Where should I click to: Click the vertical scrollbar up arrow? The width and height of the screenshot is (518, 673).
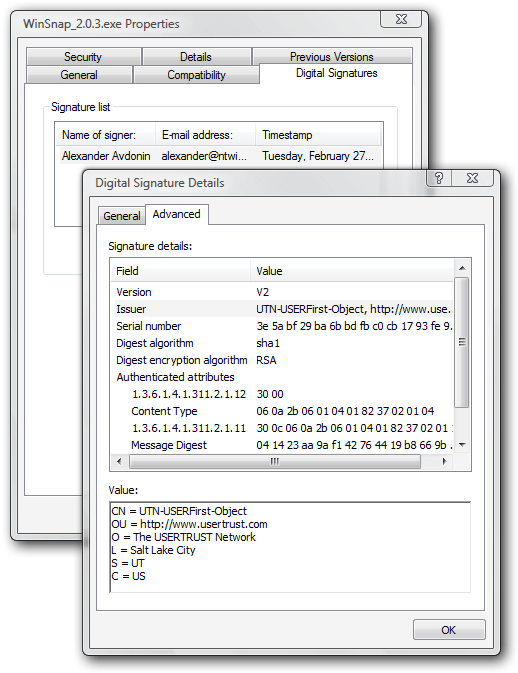pos(462,268)
